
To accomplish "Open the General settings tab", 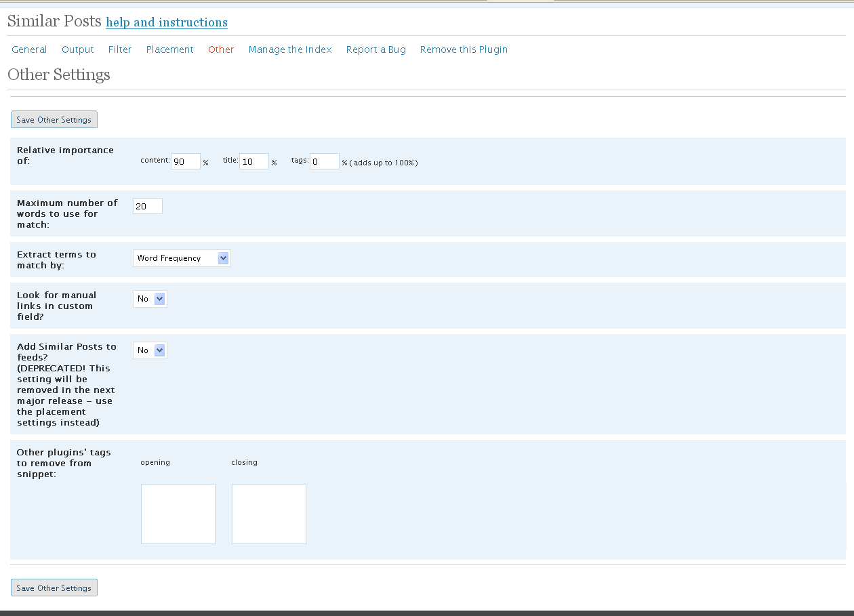I will tap(29, 49).
